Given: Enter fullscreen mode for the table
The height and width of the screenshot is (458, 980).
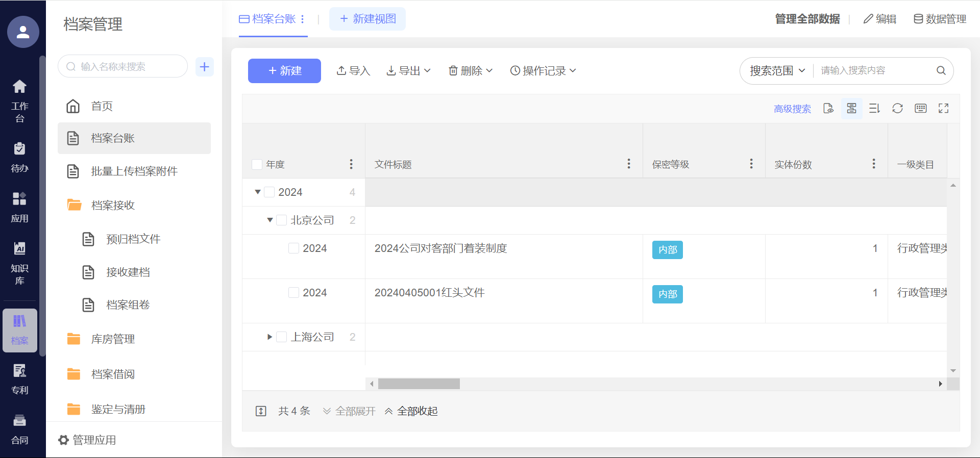Looking at the screenshot, I should tap(943, 108).
